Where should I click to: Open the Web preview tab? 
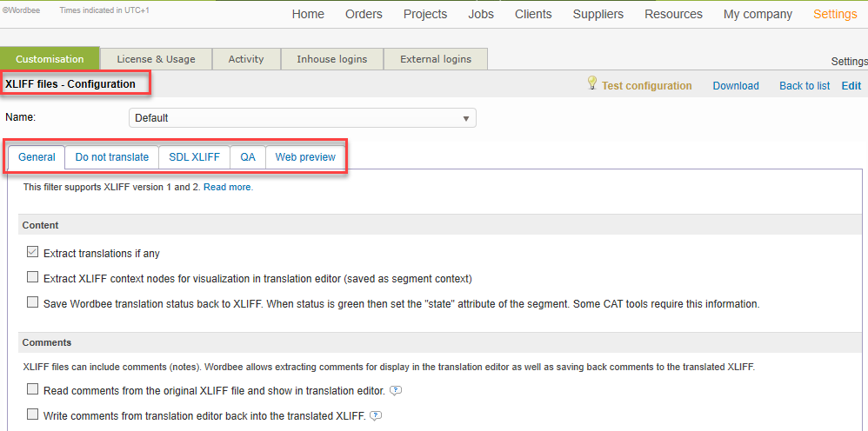pos(305,157)
